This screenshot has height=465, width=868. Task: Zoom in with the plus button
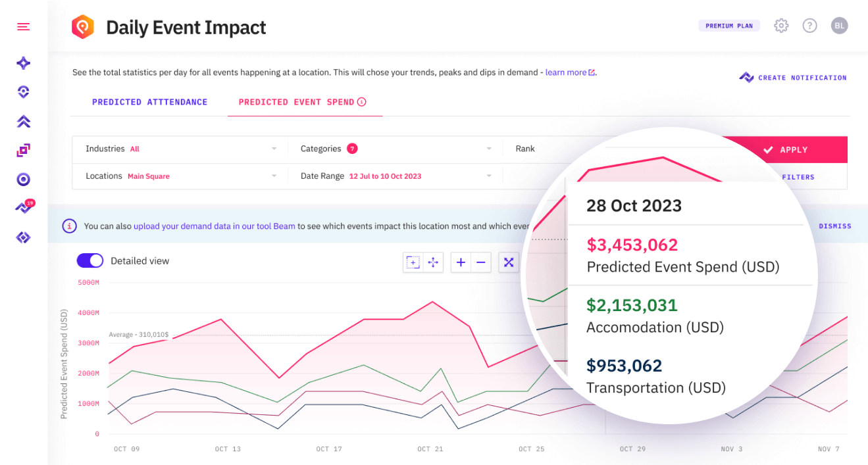click(x=461, y=262)
